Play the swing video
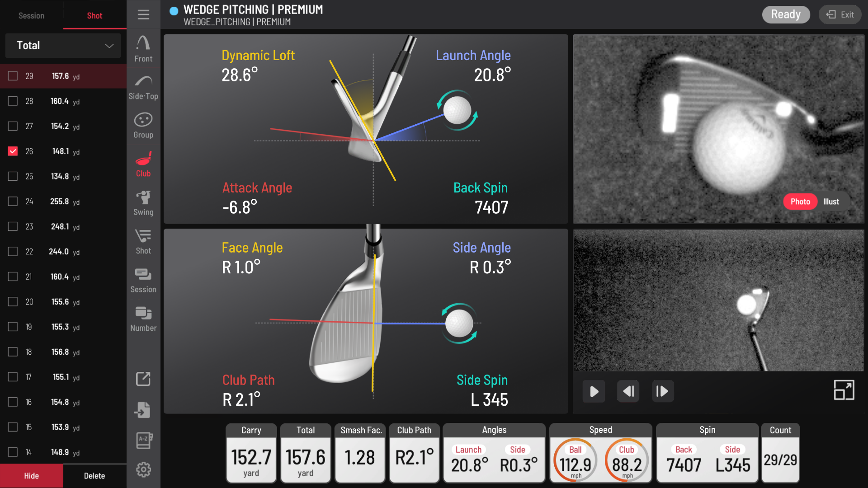This screenshot has width=868, height=488. 594,391
